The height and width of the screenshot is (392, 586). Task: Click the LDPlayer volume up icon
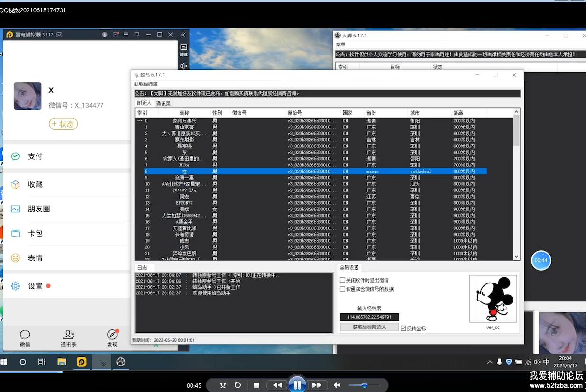coord(183,66)
